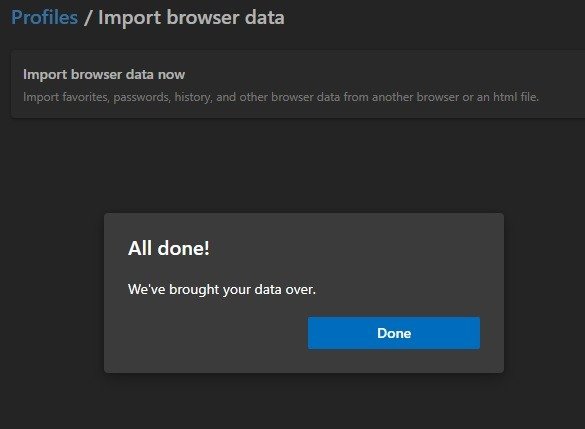Click the blue Done button
The height and width of the screenshot is (429, 585).
[394, 333]
